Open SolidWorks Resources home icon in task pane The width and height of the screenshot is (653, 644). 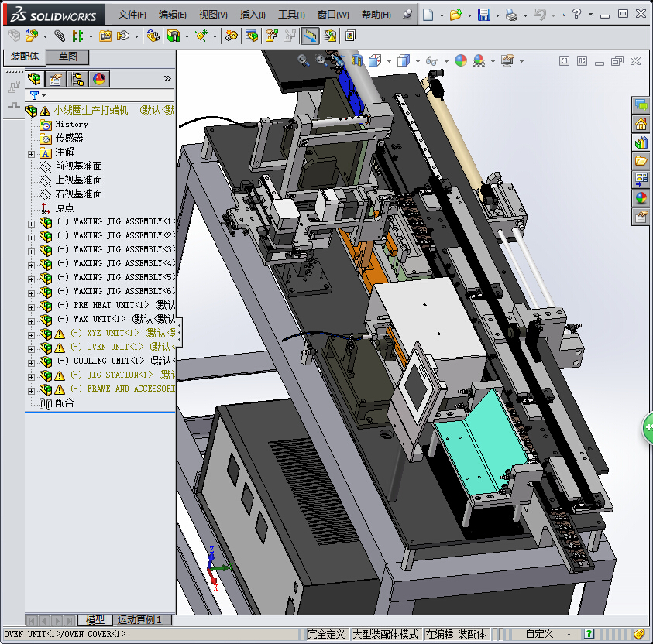point(641,124)
